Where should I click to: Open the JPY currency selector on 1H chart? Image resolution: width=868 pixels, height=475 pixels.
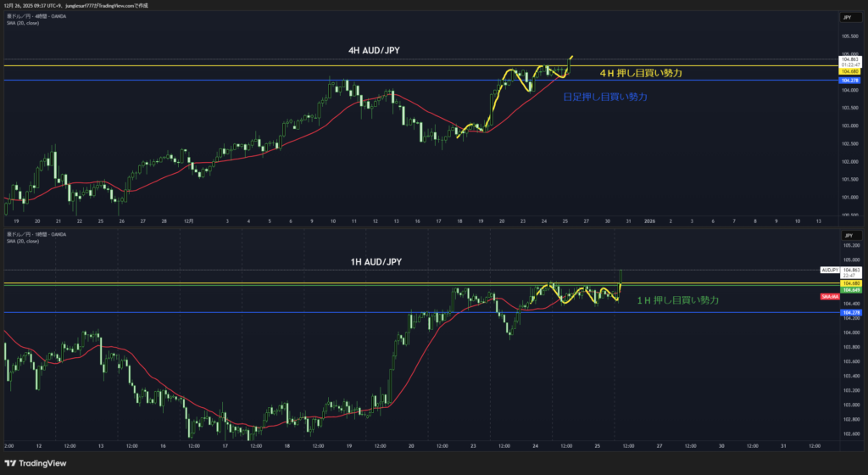click(x=847, y=235)
